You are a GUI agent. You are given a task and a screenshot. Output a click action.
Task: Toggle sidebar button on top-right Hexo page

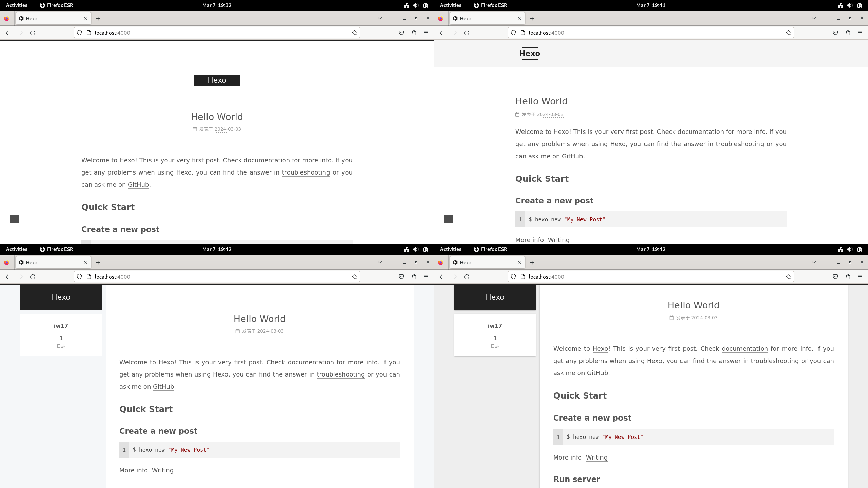[x=449, y=219]
